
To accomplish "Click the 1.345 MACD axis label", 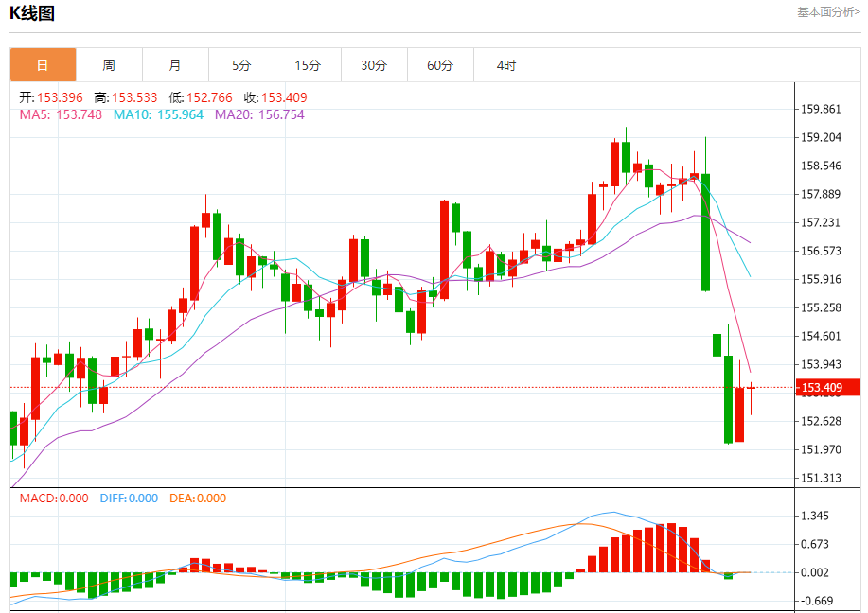I will 815,516.
